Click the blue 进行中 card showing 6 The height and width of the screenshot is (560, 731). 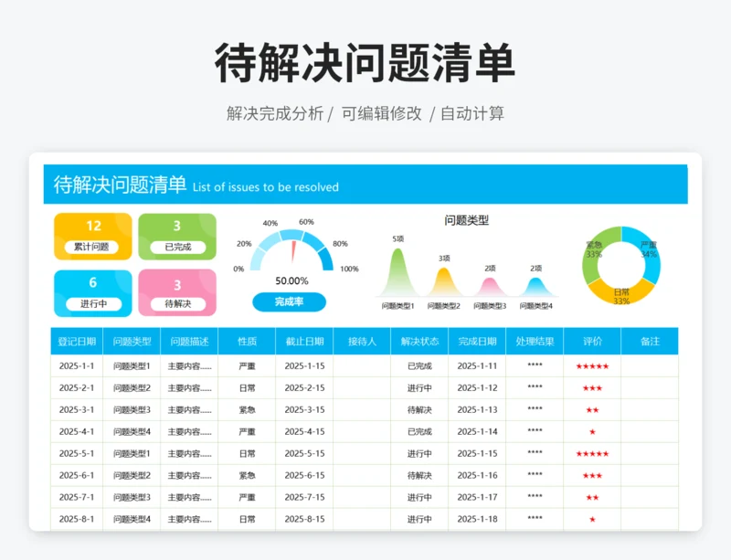[x=93, y=293]
